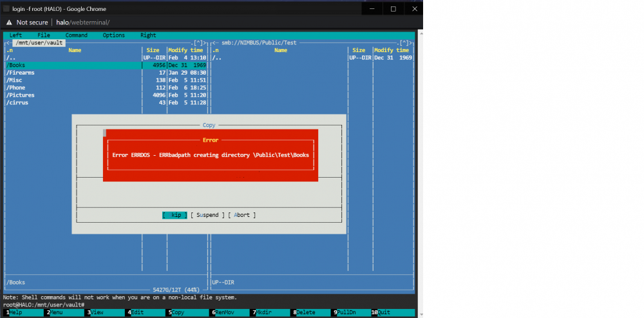Click the Suspend button
Image resolution: width=644 pixels, height=318 pixels.
coord(208,215)
